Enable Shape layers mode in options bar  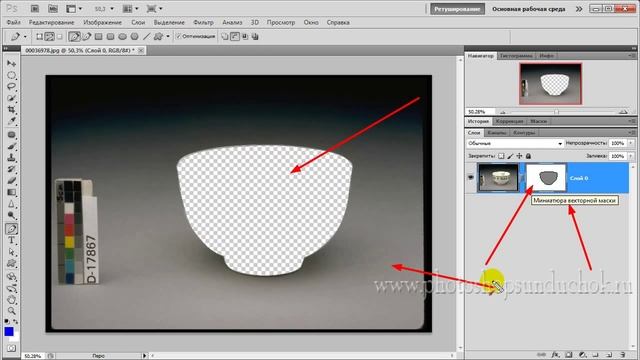(39, 37)
